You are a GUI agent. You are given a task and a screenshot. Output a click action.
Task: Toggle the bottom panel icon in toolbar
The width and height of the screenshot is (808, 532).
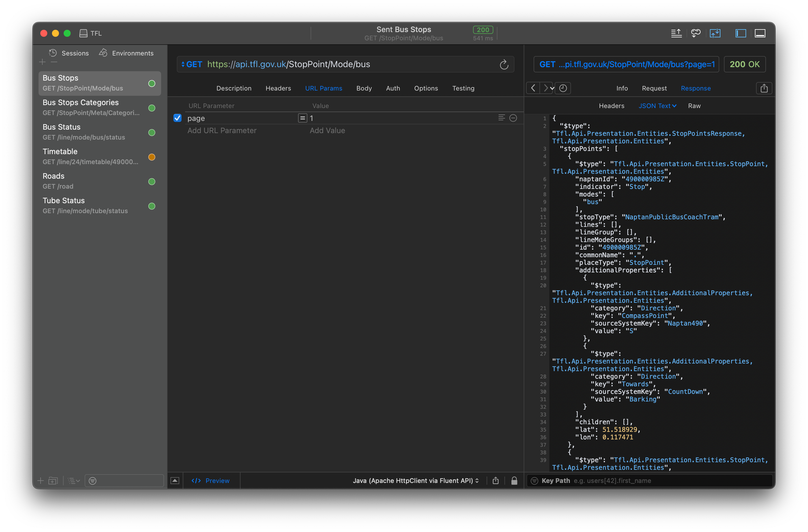point(760,33)
